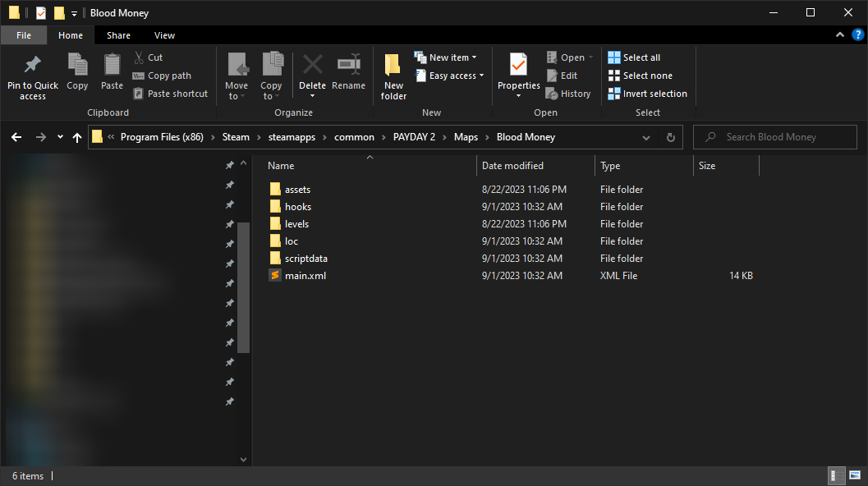This screenshot has height=486, width=868.
Task: Collapse the ribbon using the chevron
Action: (839, 35)
